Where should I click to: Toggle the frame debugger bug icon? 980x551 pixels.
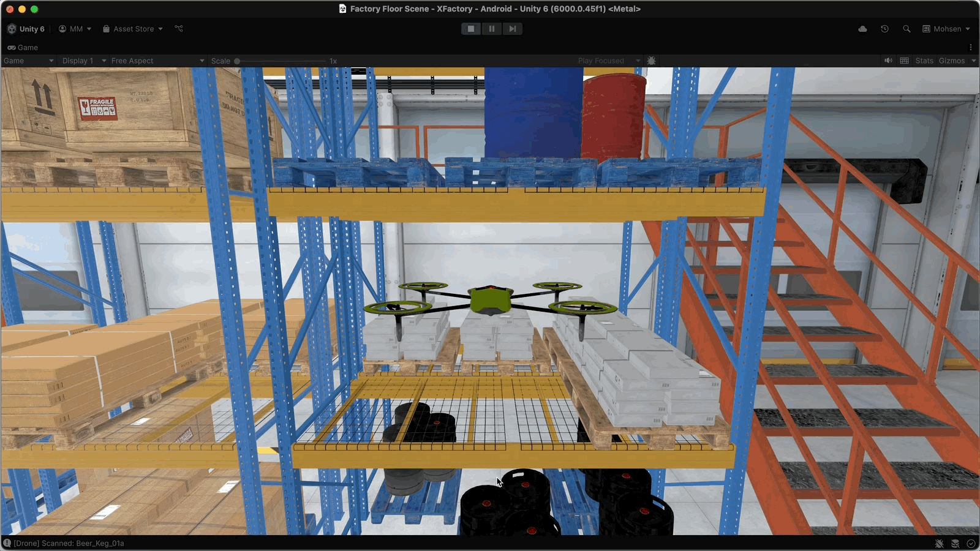pyautogui.click(x=651, y=61)
